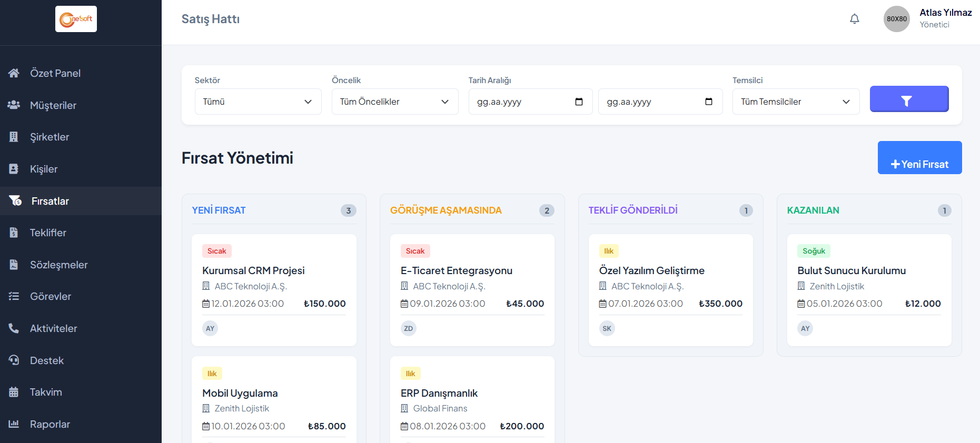980x443 pixels.
Task: Click the first Tarih Aralığı date input
Action: click(x=521, y=102)
